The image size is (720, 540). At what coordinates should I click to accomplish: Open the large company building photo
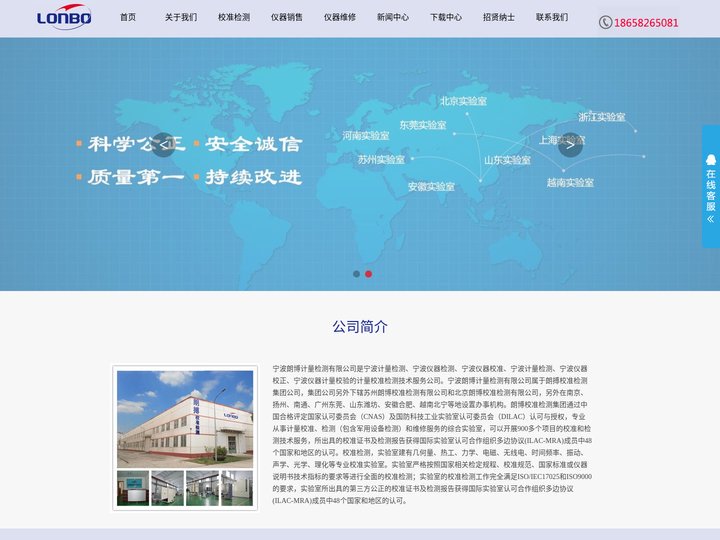click(x=185, y=419)
